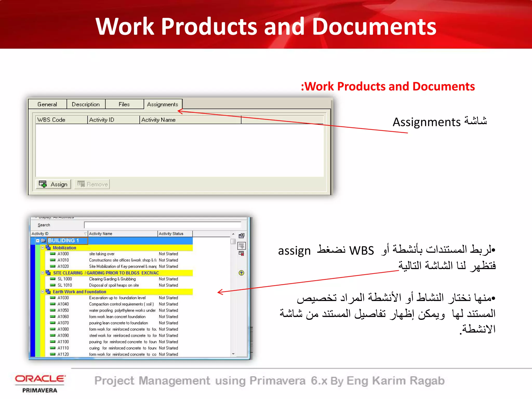The image size is (532, 399).
Task: Click the empty Assignments list area
Action: (179, 150)
